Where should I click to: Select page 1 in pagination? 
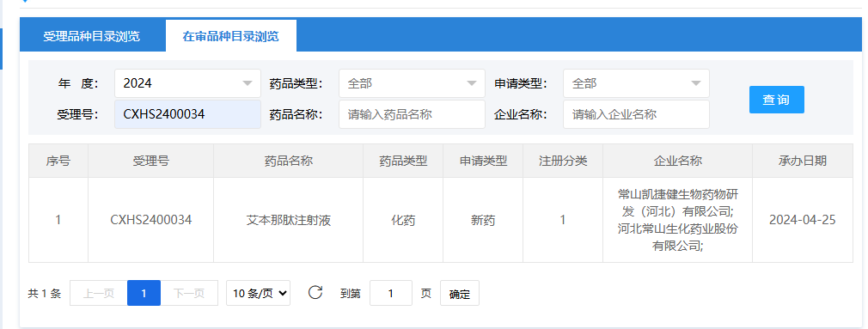point(144,293)
